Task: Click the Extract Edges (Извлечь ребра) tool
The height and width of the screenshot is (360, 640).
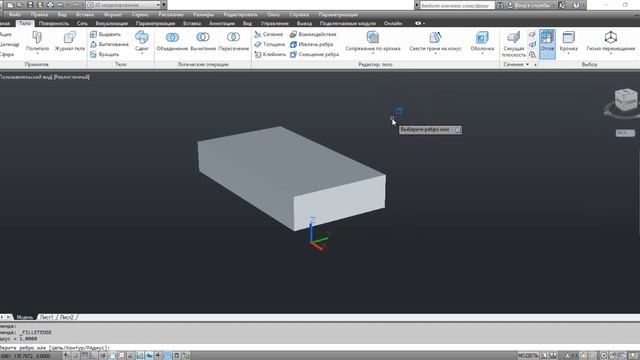Action: point(311,44)
